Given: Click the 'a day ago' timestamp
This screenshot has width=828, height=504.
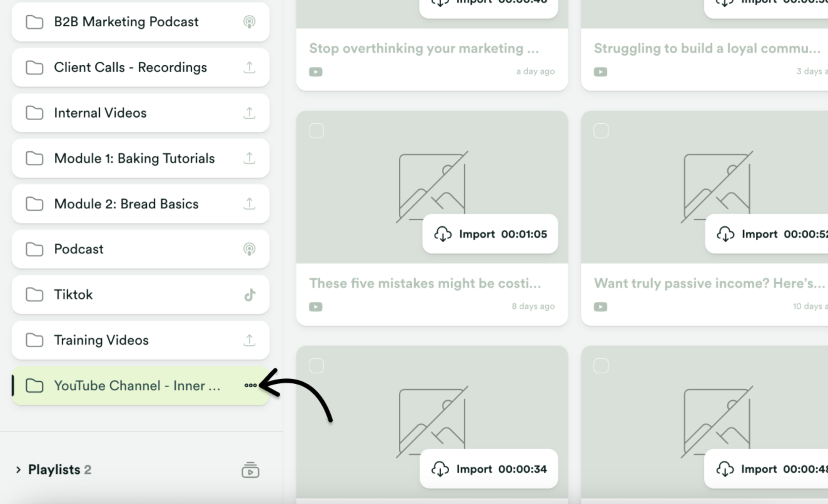Looking at the screenshot, I should (535, 72).
